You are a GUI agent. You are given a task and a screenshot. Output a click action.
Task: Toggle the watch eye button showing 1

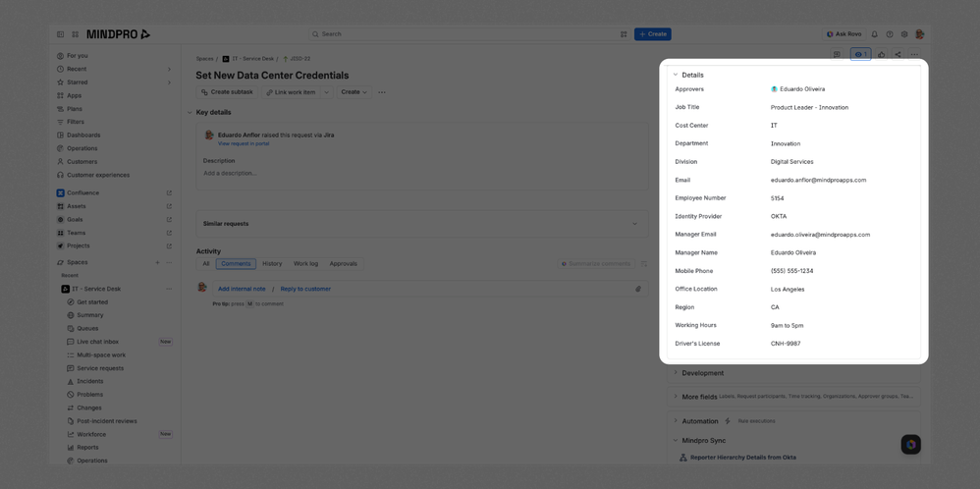click(x=860, y=54)
